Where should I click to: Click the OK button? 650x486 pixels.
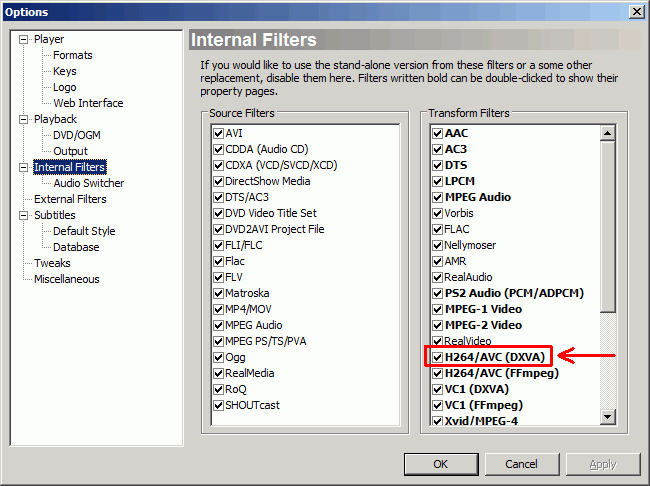(441, 464)
